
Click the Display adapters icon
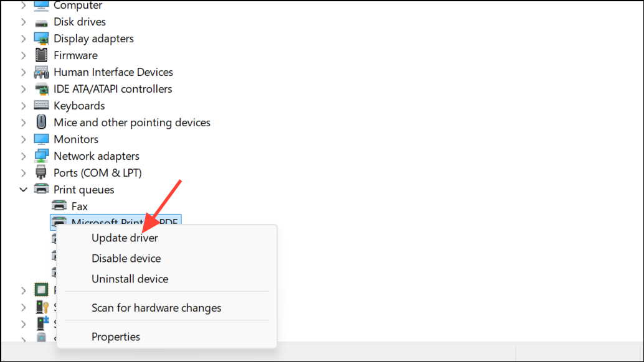41,39
